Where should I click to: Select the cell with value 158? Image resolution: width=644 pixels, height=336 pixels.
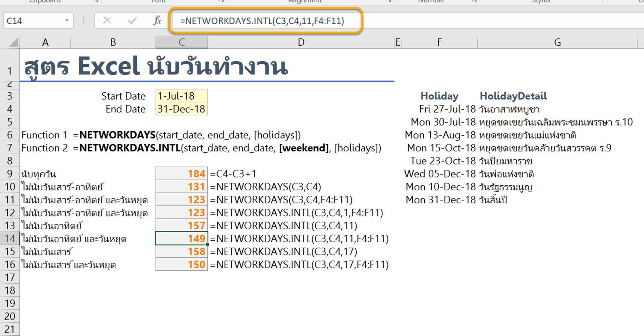pos(181,252)
